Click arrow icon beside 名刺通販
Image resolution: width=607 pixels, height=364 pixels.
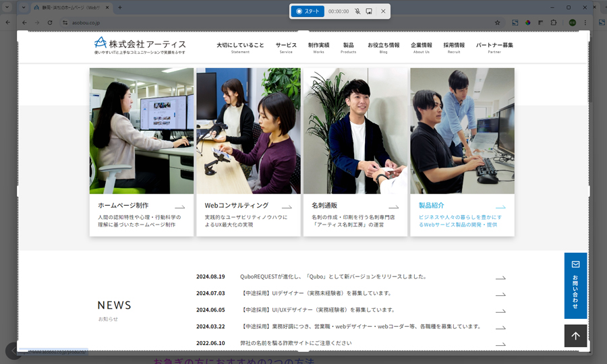(394, 207)
